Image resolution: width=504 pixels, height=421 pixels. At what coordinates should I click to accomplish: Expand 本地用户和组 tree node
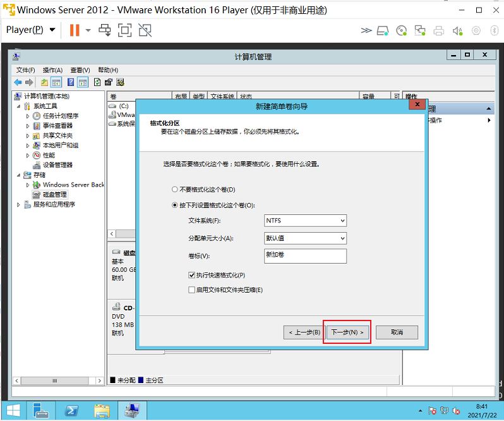point(28,145)
